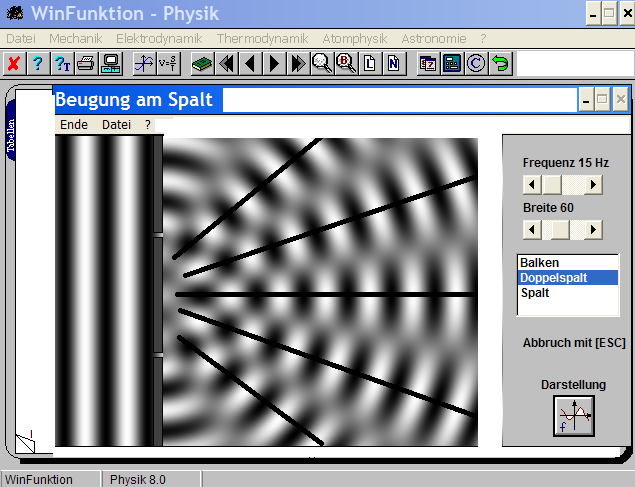Screen dimensions: 635x487
Task: Minimize the Beugung am Spalt window
Action: click(x=586, y=100)
